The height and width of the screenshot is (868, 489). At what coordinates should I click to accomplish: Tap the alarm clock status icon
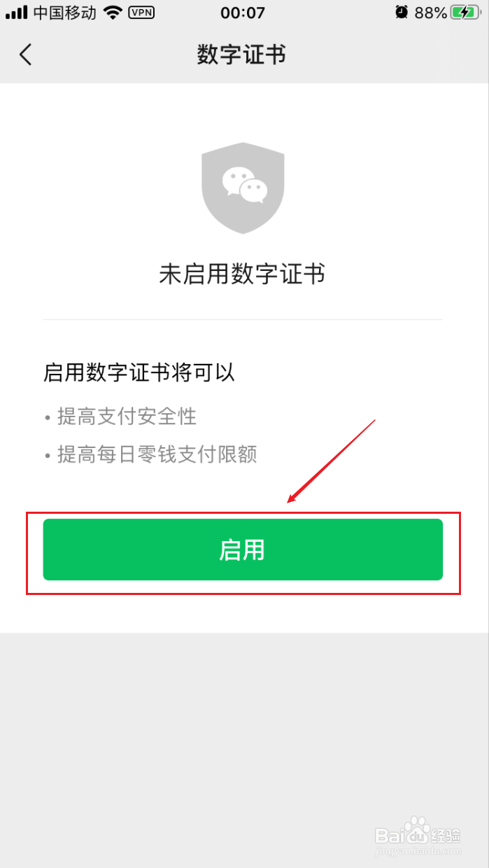coord(401,13)
